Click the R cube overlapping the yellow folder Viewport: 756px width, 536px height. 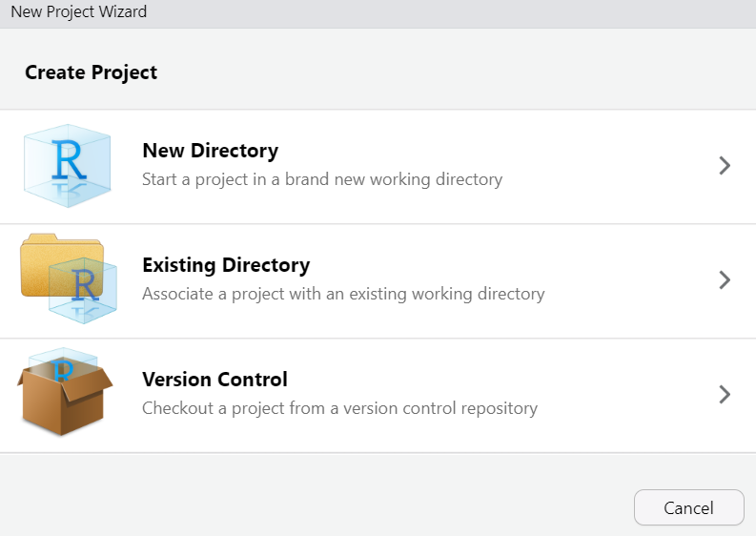[x=86, y=287]
